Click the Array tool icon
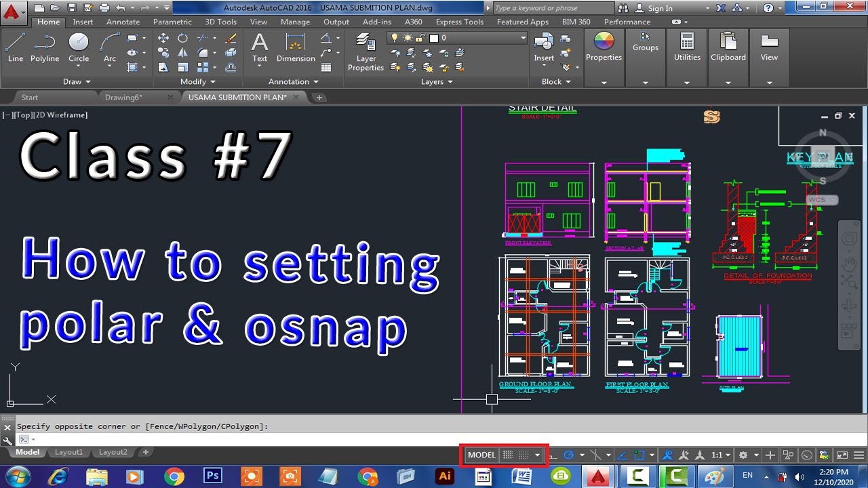 [203, 67]
